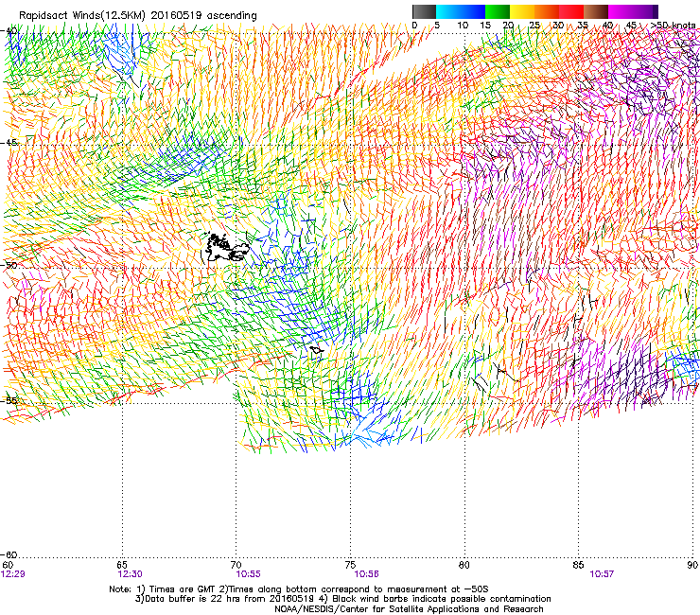Click the 'Rapidscat Winds(12.5KM) 20160519 ascending' title

(138, 16)
